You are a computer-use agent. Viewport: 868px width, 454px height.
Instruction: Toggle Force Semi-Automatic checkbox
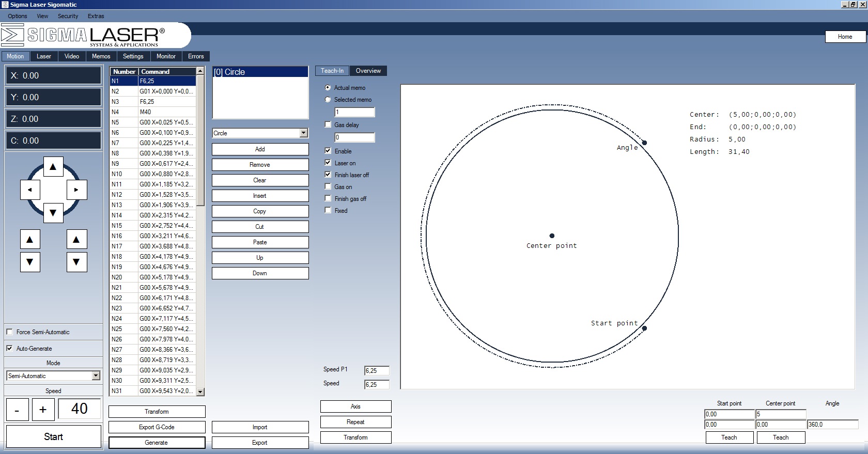click(10, 332)
